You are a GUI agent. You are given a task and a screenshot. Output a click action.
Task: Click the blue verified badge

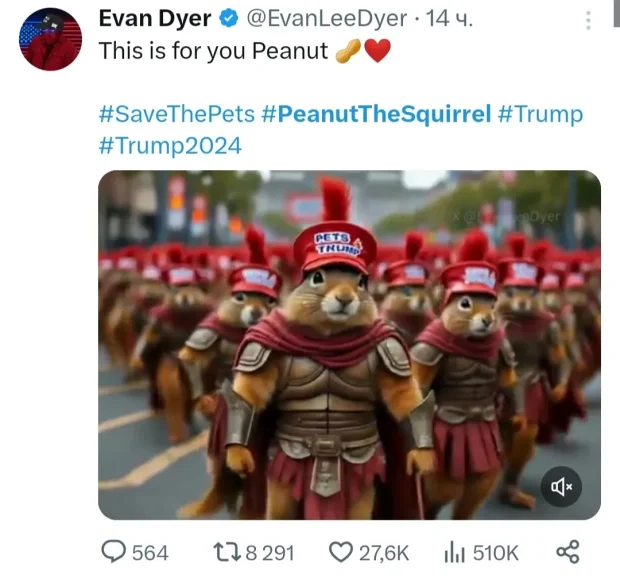click(x=229, y=19)
